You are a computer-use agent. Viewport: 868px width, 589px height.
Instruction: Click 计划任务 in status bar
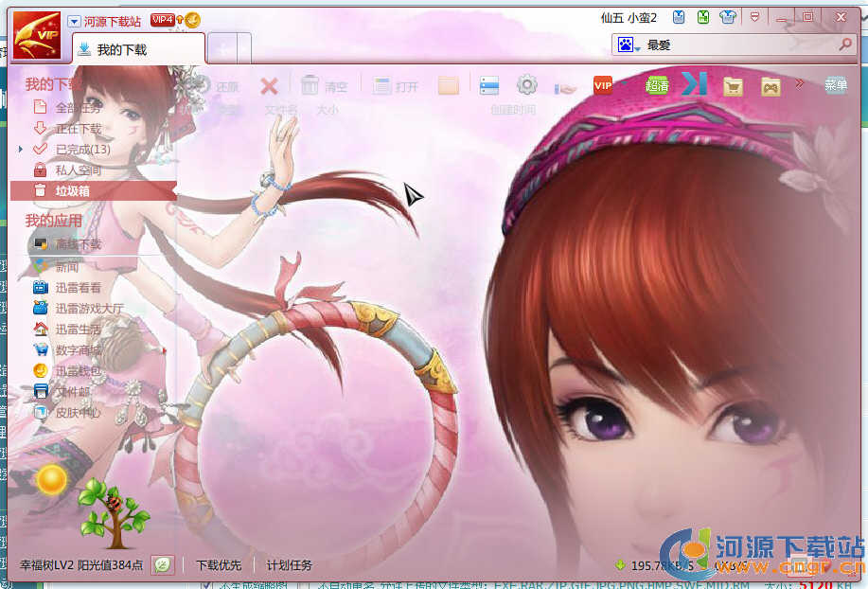pyautogui.click(x=290, y=565)
